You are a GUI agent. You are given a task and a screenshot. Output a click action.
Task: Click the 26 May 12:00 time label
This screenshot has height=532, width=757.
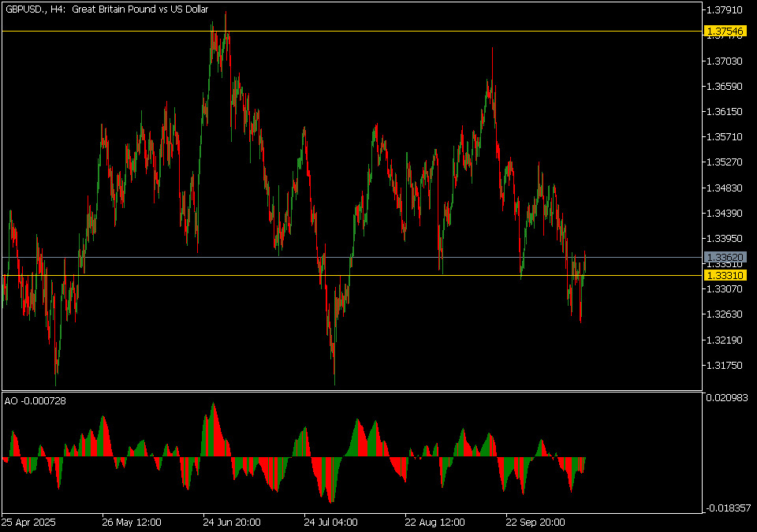(132, 522)
